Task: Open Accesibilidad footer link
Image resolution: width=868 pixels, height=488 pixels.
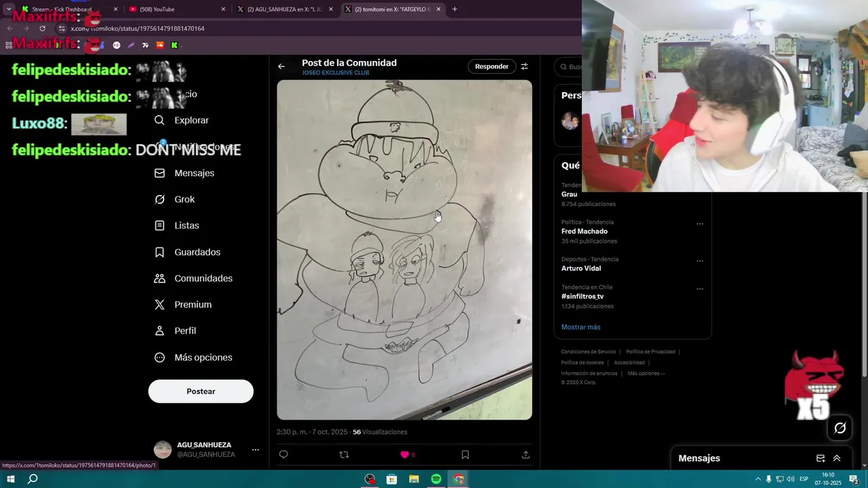Action: 629,363
